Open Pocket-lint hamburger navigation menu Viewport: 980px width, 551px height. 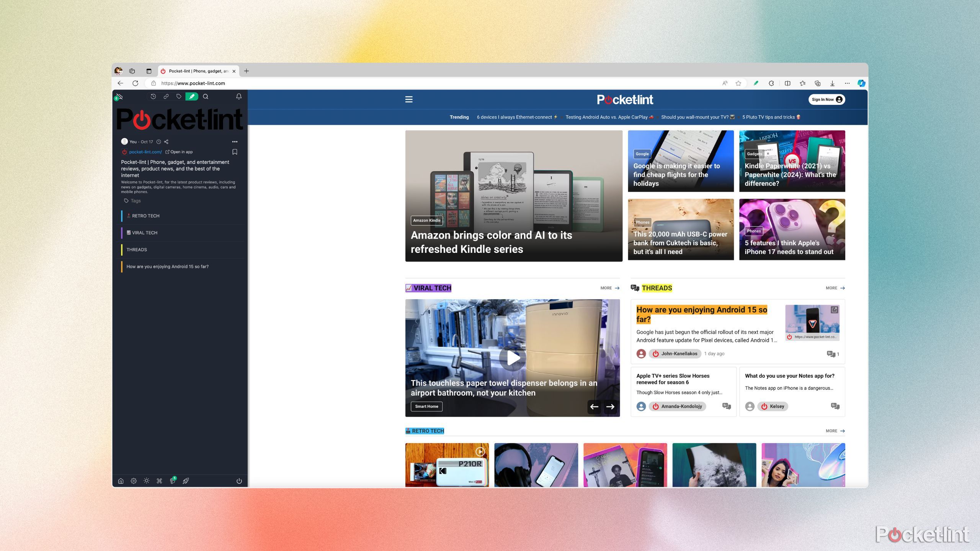point(409,99)
